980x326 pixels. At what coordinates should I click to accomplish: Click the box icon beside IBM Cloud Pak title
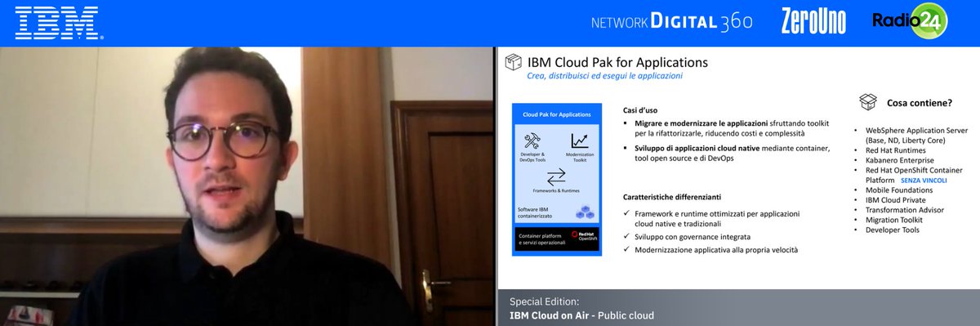point(514,63)
